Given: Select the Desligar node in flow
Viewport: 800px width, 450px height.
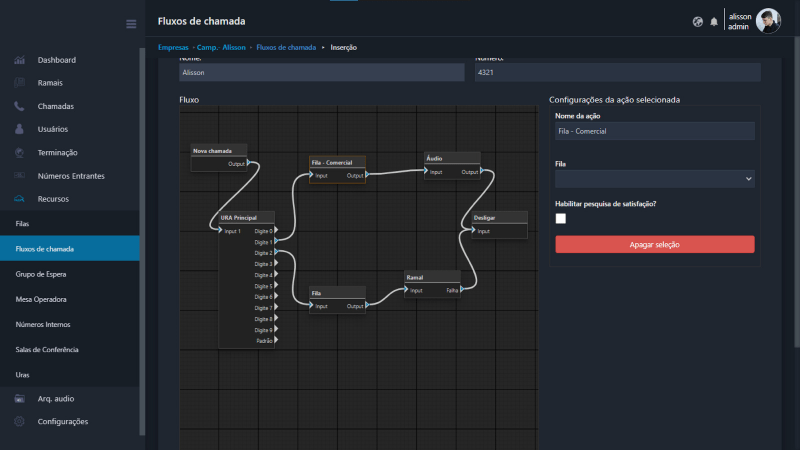Looking at the screenshot, I should click(x=499, y=217).
